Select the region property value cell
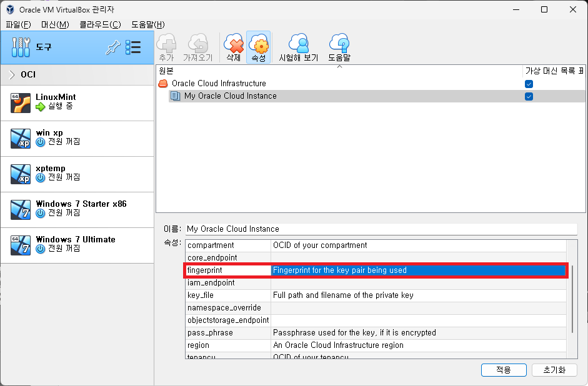 click(x=419, y=345)
